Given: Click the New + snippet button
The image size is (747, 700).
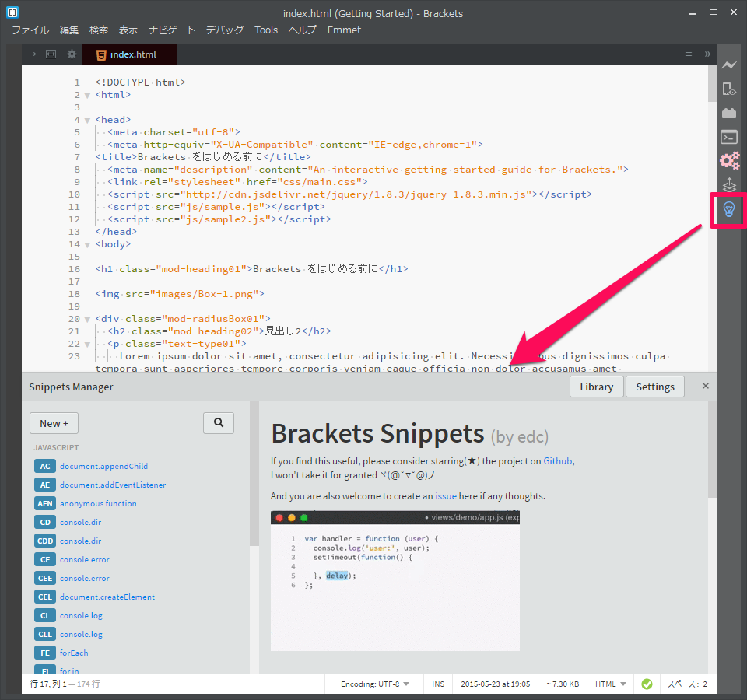Looking at the screenshot, I should (54, 423).
